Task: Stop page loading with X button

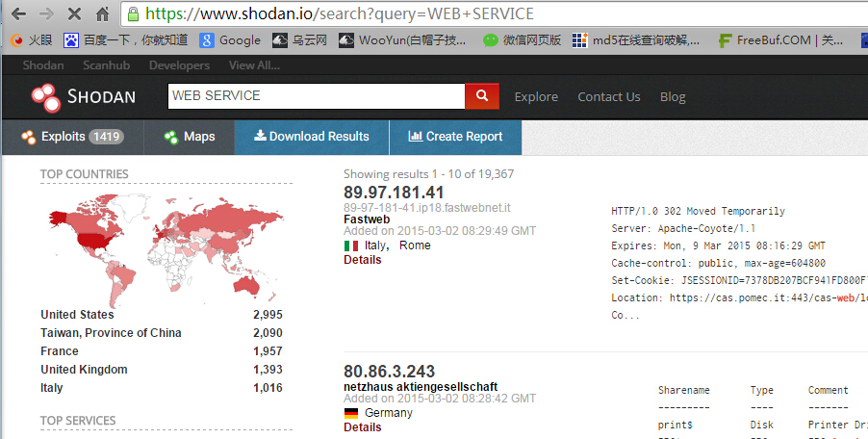Action: (x=74, y=14)
